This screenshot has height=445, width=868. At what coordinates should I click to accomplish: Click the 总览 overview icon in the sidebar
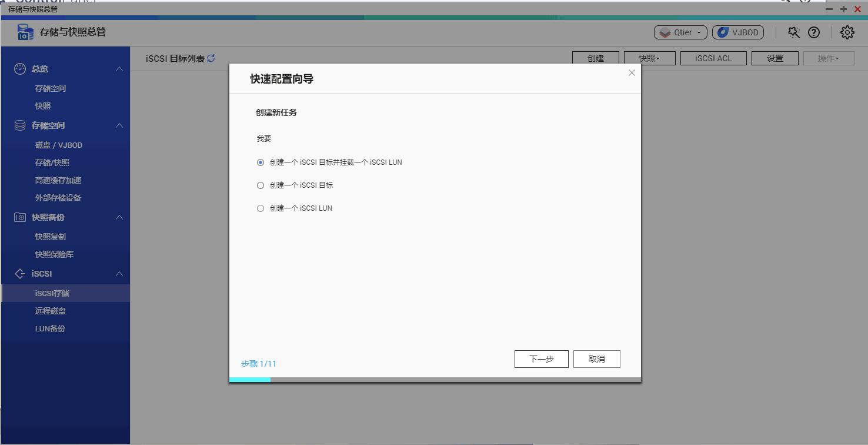point(19,69)
